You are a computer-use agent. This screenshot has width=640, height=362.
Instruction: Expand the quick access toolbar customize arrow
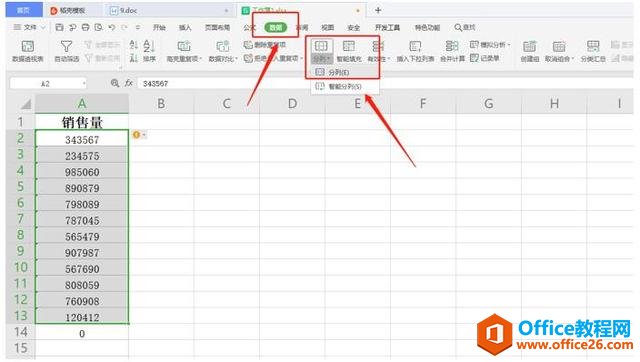[138, 27]
